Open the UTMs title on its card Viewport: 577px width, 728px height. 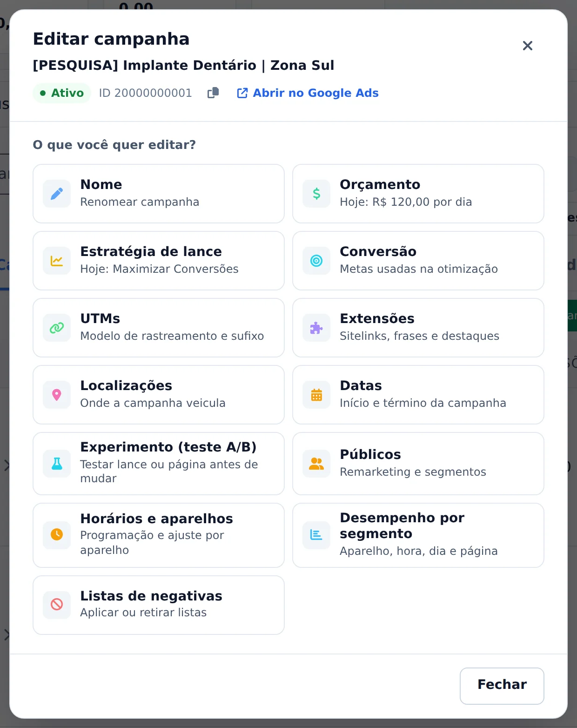click(100, 318)
